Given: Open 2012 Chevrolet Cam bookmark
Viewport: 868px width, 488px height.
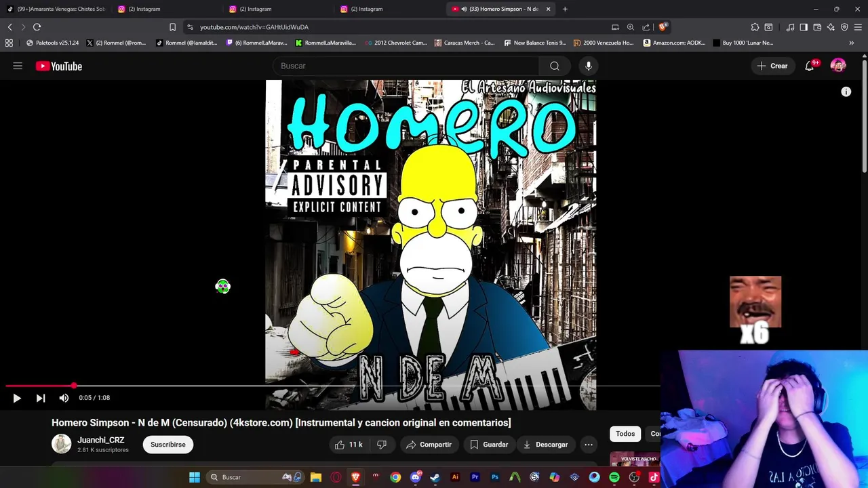Looking at the screenshot, I should click(396, 43).
